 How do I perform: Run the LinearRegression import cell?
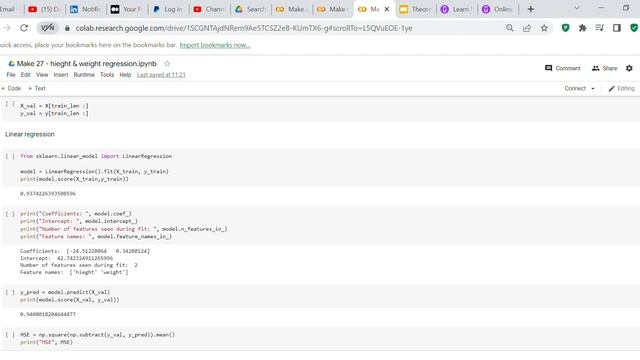point(10,156)
